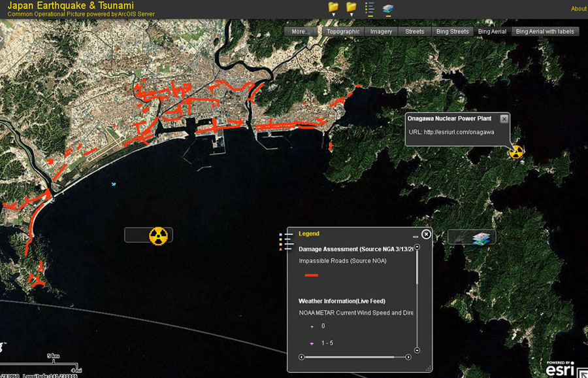Close the Legend panel

pyautogui.click(x=426, y=234)
